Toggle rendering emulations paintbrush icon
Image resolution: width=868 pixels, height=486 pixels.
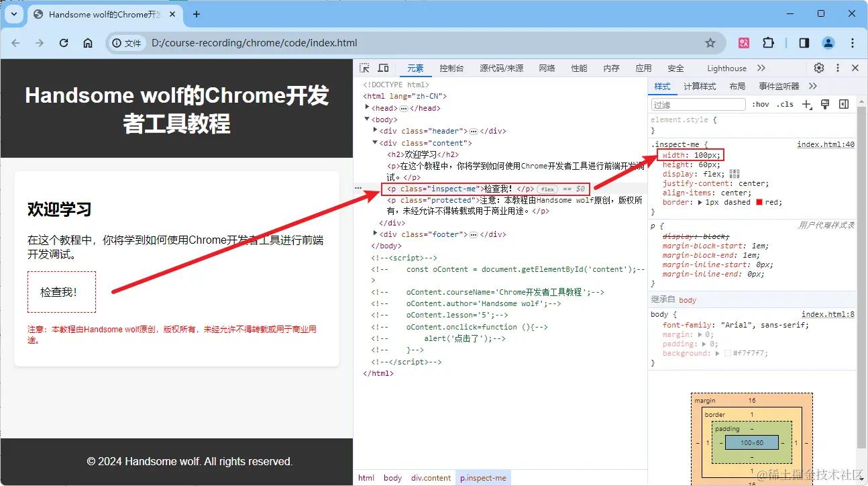tap(826, 104)
